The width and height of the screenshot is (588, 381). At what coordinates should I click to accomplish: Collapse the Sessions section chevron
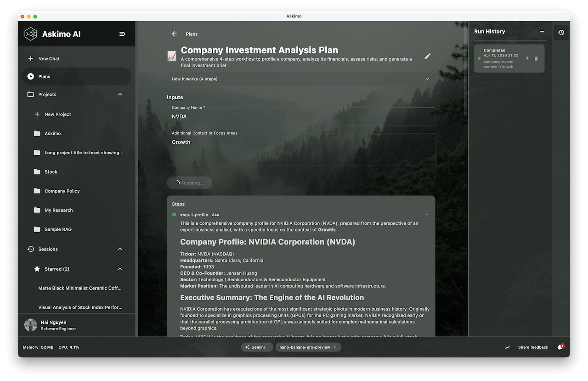(120, 249)
